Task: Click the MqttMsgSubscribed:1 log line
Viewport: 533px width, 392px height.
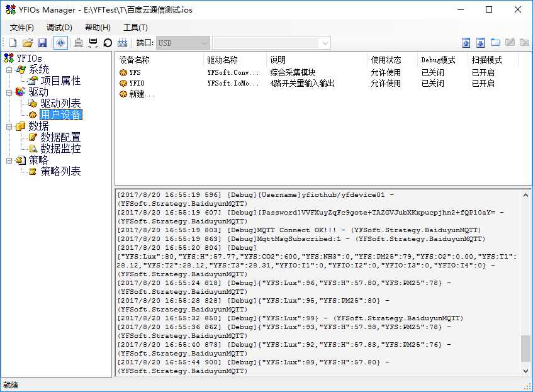Action: click(x=301, y=239)
